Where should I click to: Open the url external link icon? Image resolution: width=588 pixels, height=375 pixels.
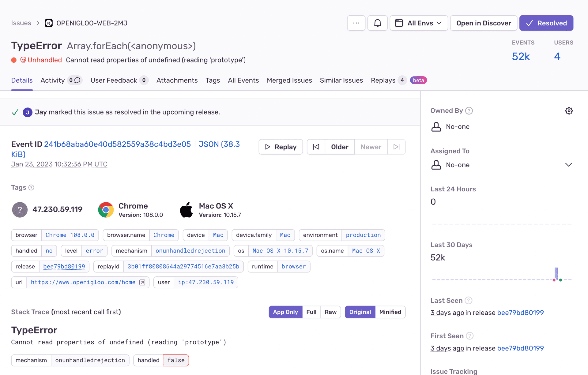142,282
